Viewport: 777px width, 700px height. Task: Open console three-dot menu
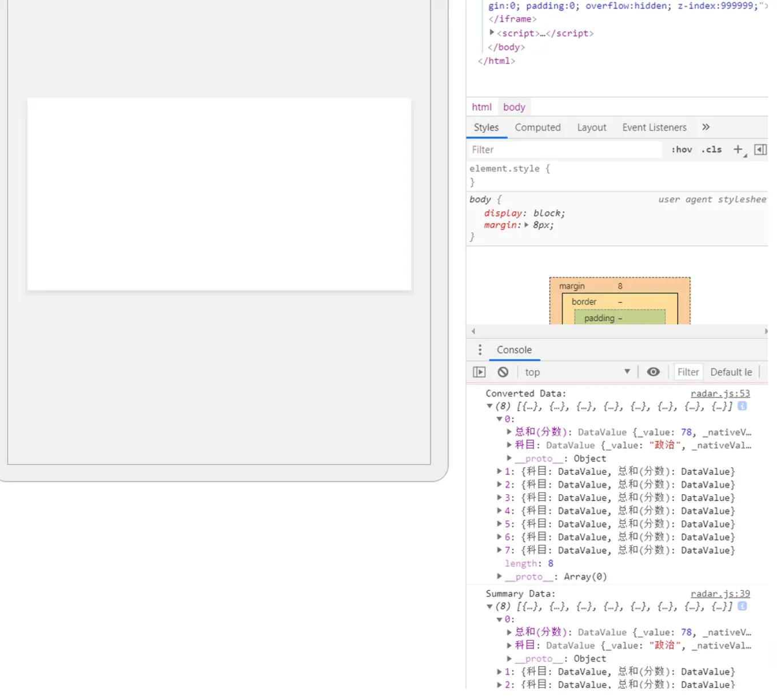480,349
